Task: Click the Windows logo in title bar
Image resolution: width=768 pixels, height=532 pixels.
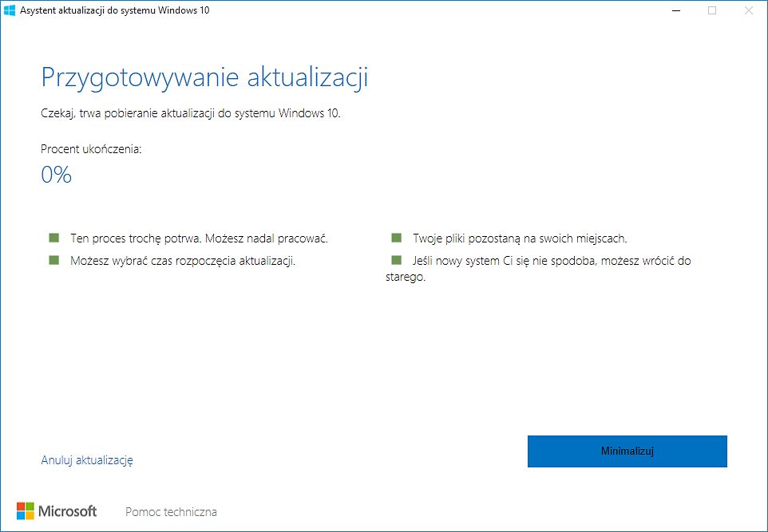Action: point(10,10)
